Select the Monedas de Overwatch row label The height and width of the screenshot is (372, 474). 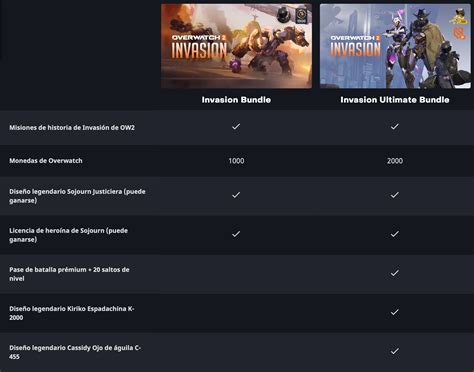[x=46, y=161]
